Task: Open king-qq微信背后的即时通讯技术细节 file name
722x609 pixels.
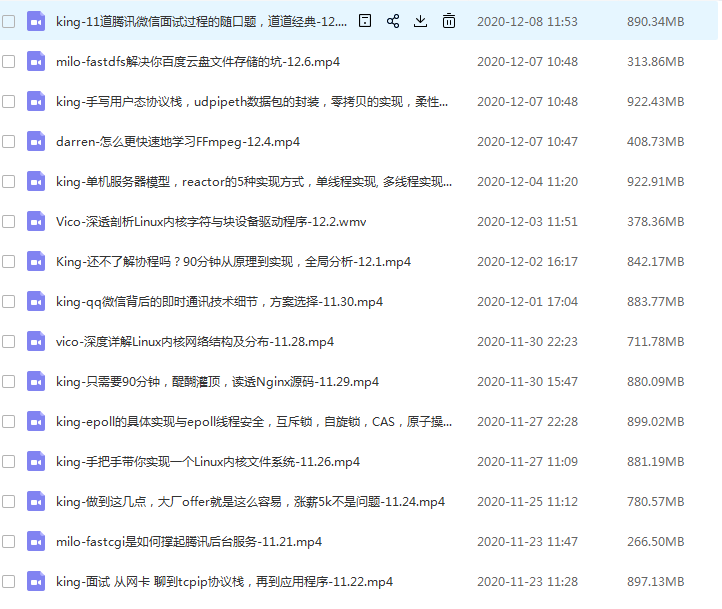Action: pyautogui.click(x=219, y=302)
